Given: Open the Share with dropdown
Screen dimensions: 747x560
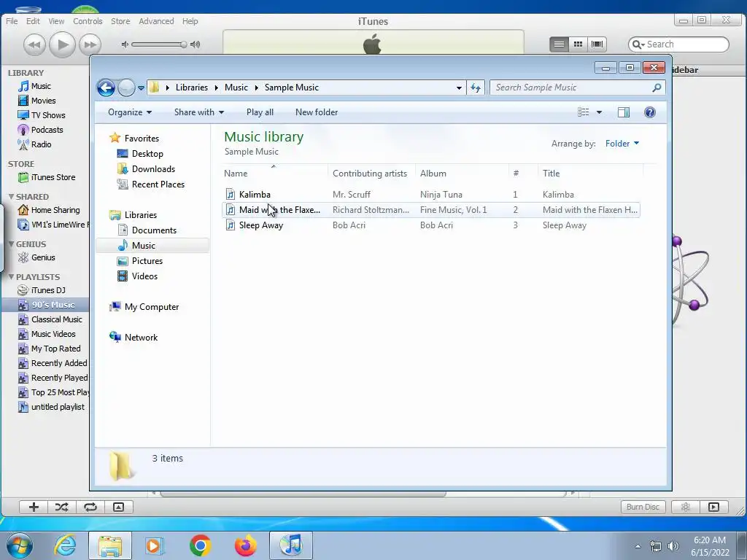Looking at the screenshot, I should pos(199,112).
